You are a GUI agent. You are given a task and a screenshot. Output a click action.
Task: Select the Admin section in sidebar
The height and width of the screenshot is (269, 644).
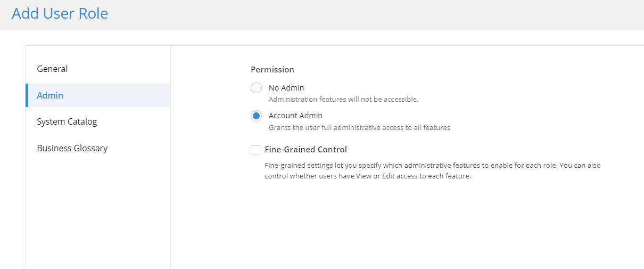98,95
